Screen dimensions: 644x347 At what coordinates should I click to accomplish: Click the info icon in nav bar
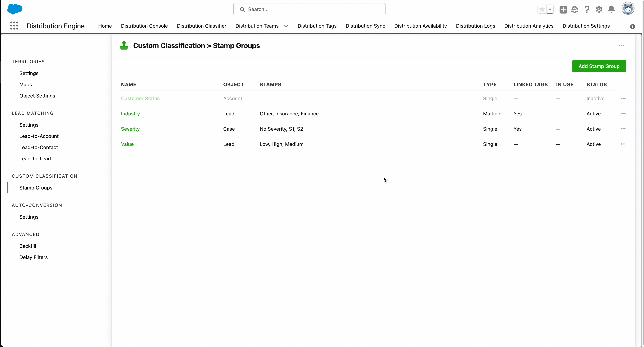632,26
